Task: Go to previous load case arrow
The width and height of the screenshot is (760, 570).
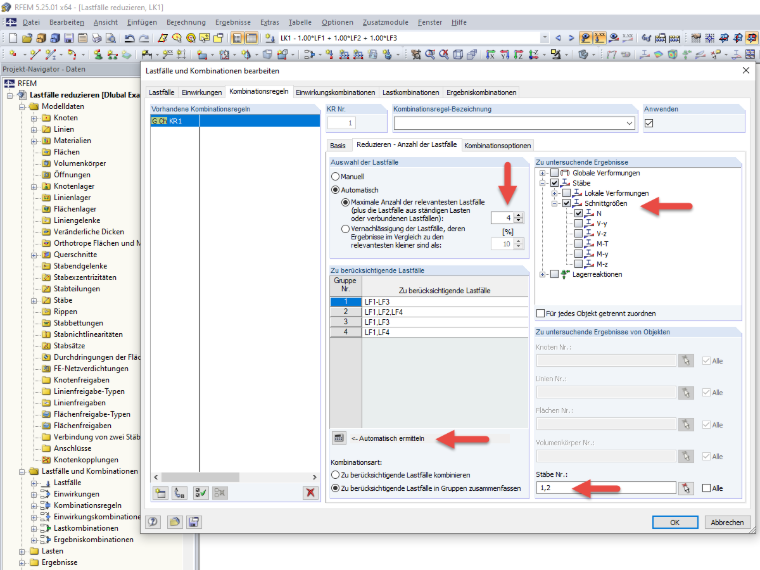Action: pos(558,38)
